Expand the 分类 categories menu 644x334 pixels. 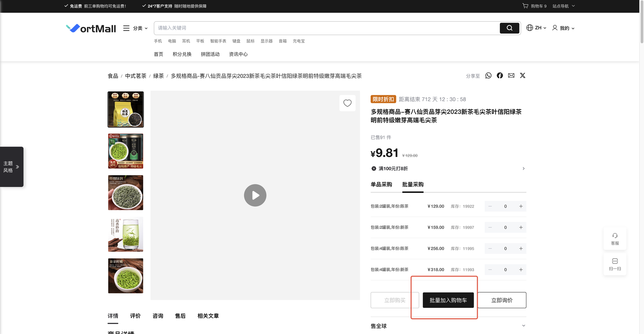pyautogui.click(x=136, y=28)
